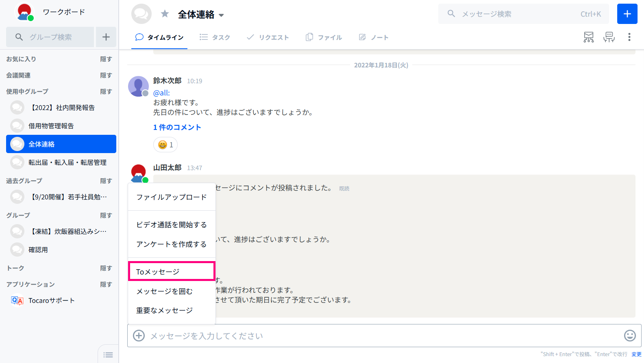Click the sidebar list collapse icon

108,355
